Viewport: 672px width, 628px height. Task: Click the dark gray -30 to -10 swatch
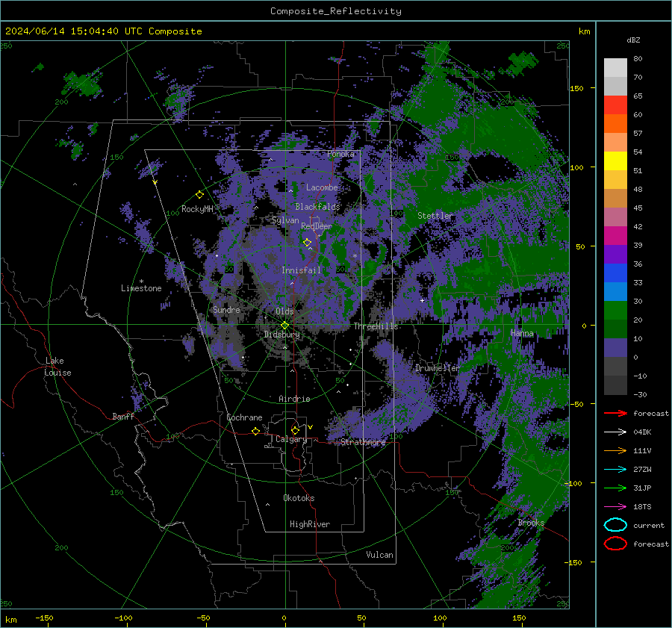[615, 385]
